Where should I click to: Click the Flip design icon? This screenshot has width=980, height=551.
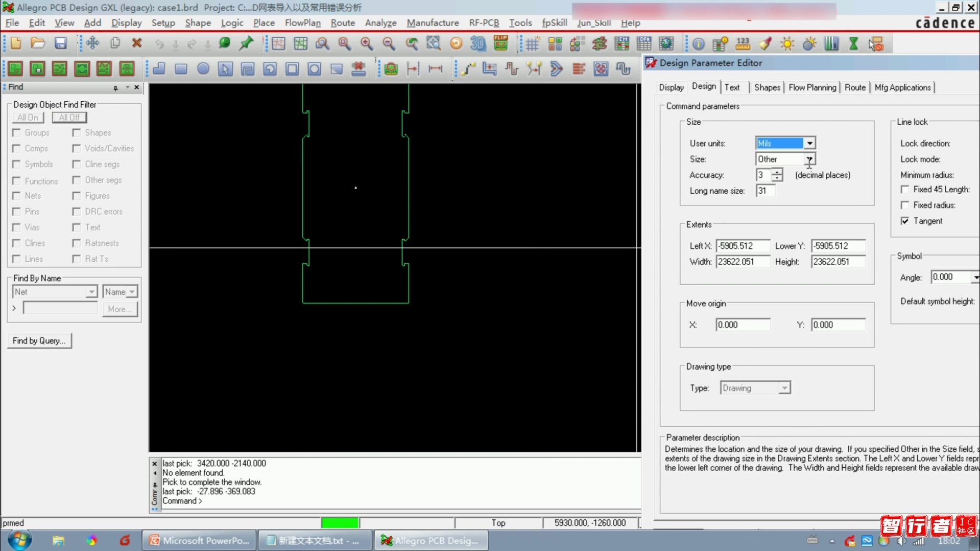pos(500,43)
